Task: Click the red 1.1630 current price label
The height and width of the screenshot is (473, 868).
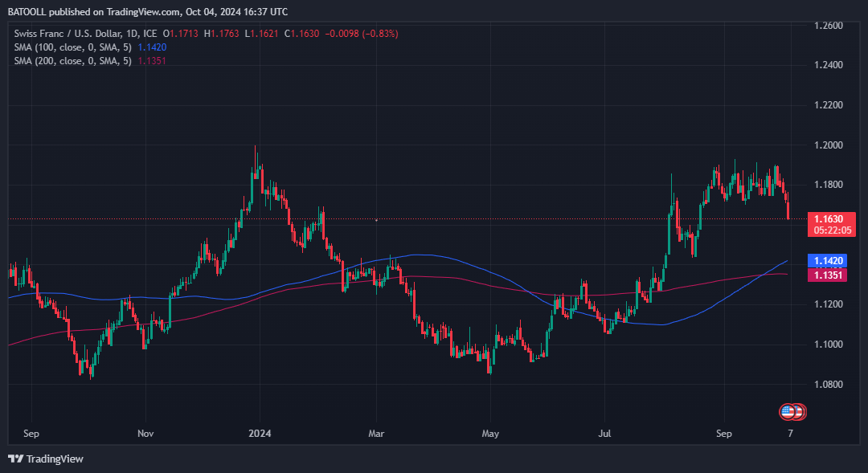Action: pyautogui.click(x=828, y=218)
